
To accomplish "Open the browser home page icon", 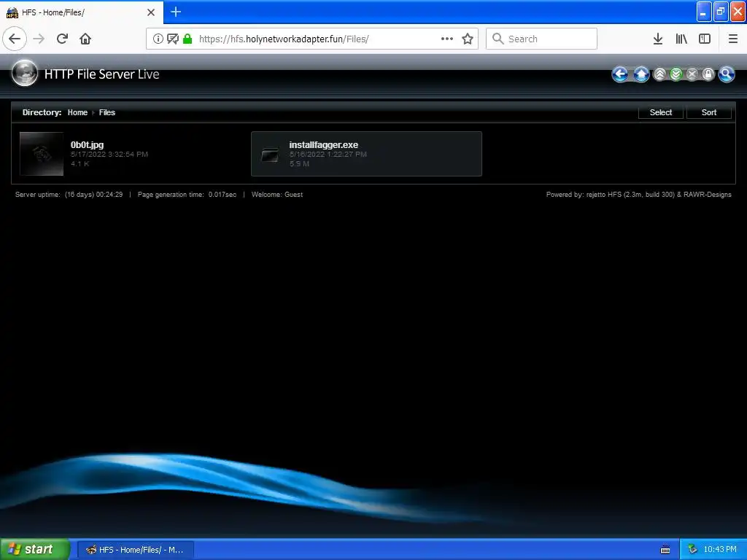I will click(x=85, y=39).
